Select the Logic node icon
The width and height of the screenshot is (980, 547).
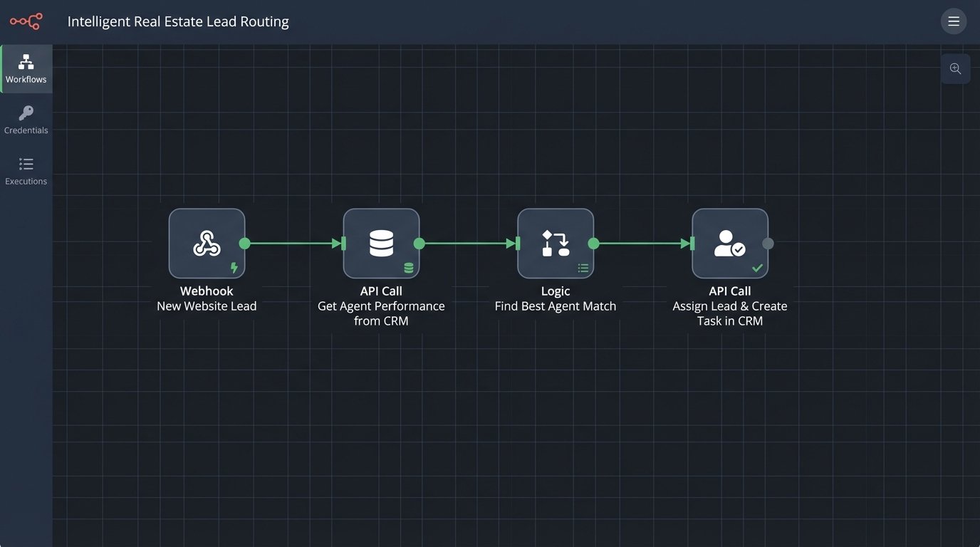click(x=556, y=244)
